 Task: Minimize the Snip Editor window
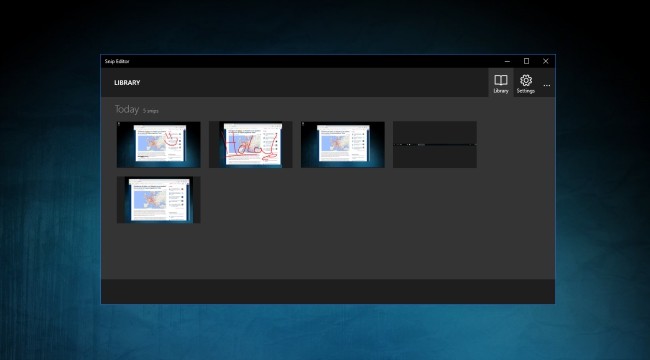point(507,61)
